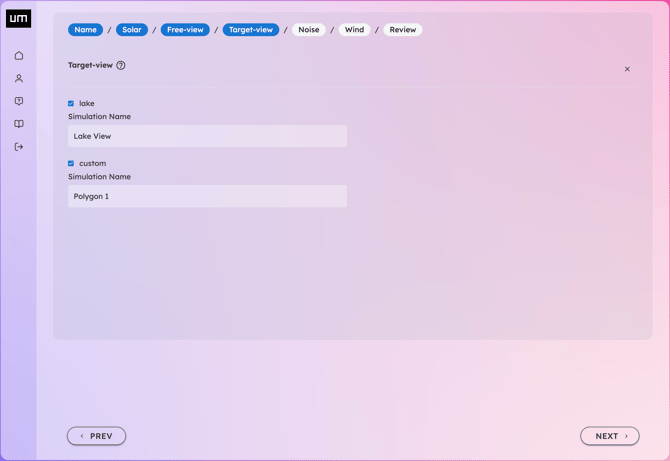Click the Target-view help question mark
The height and width of the screenshot is (461, 670).
click(121, 65)
